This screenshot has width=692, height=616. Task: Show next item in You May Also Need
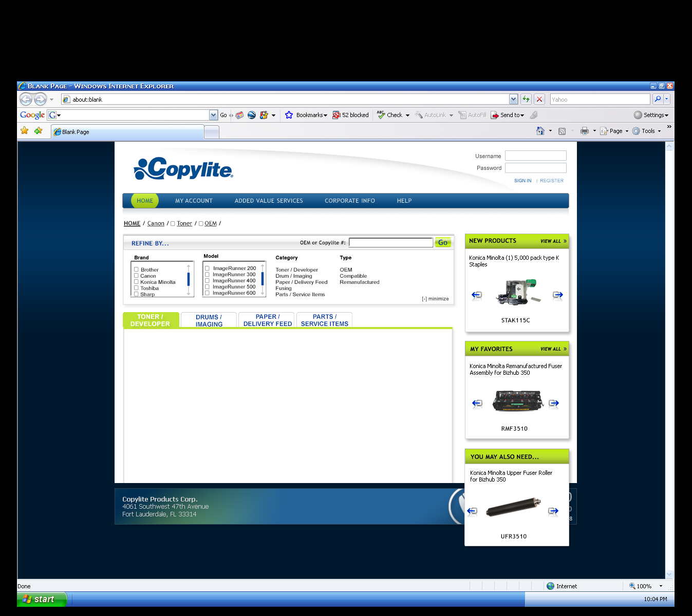click(553, 511)
